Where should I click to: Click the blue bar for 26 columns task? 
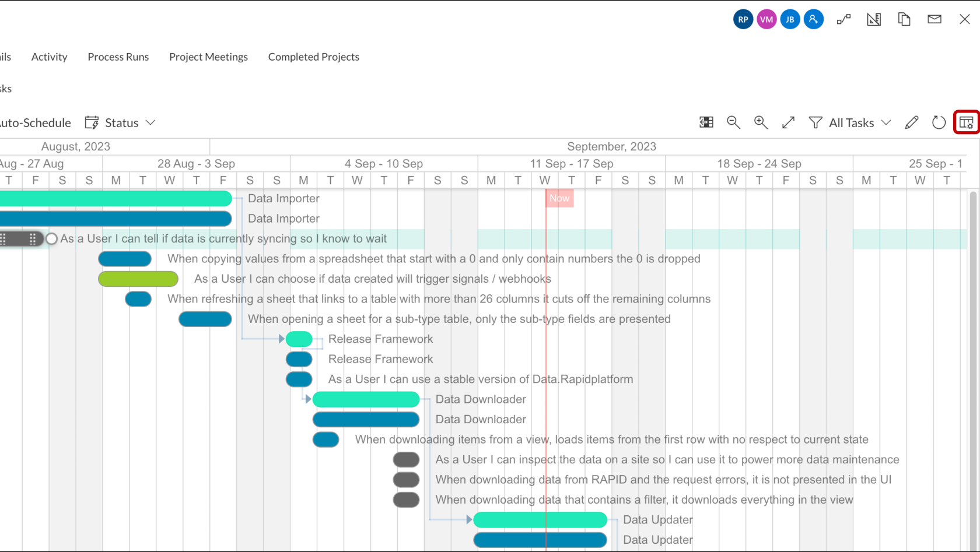click(x=138, y=299)
